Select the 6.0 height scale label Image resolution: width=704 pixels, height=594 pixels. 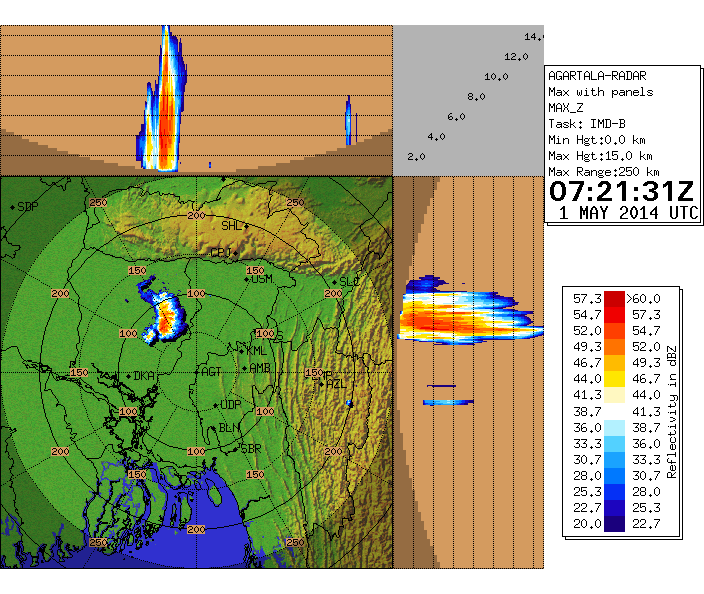click(x=456, y=117)
